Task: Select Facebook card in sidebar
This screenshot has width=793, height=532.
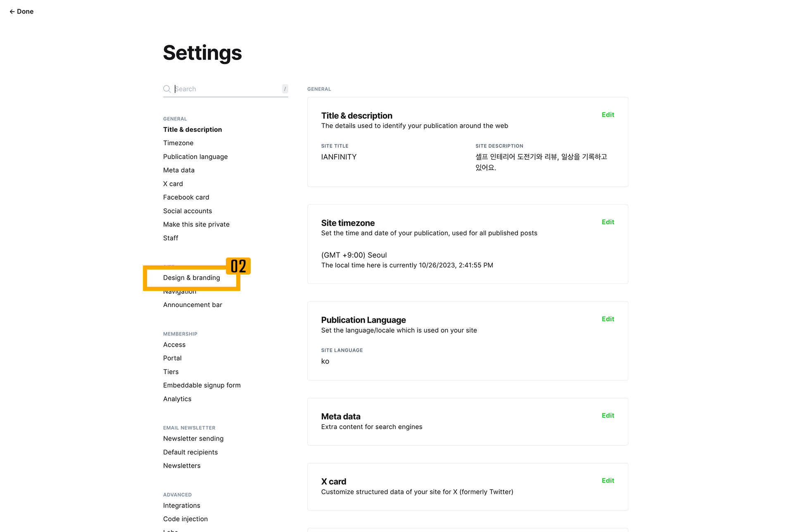Action: click(x=186, y=197)
